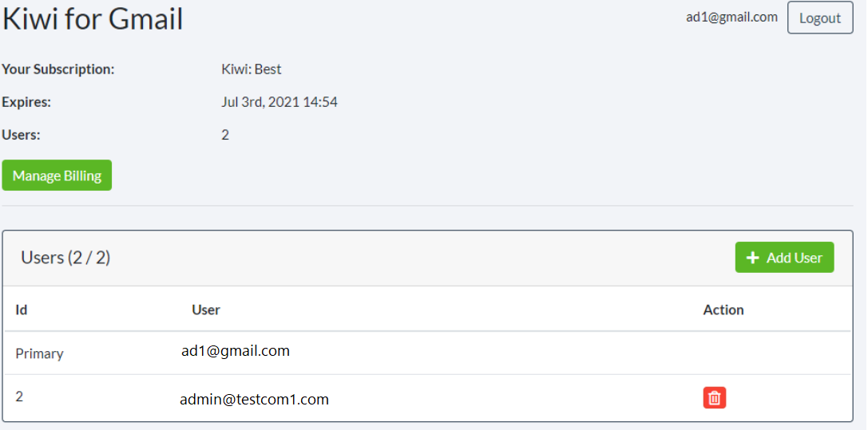Open the Manage Billing page
868x430 pixels.
click(57, 176)
